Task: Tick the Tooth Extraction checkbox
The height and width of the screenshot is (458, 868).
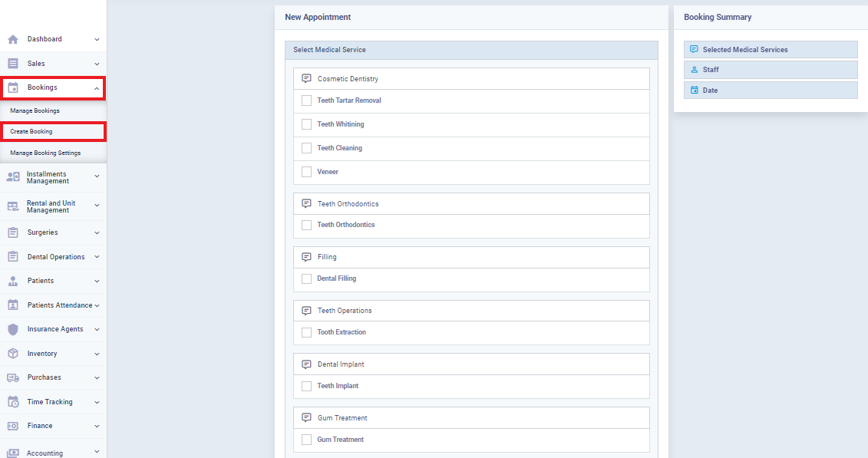Action: pos(306,332)
